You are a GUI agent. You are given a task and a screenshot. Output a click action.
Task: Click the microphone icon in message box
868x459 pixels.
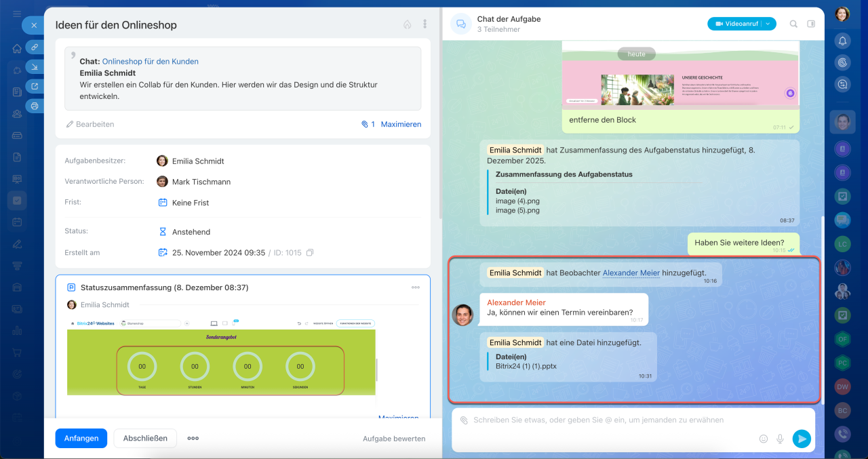pyautogui.click(x=780, y=439)
